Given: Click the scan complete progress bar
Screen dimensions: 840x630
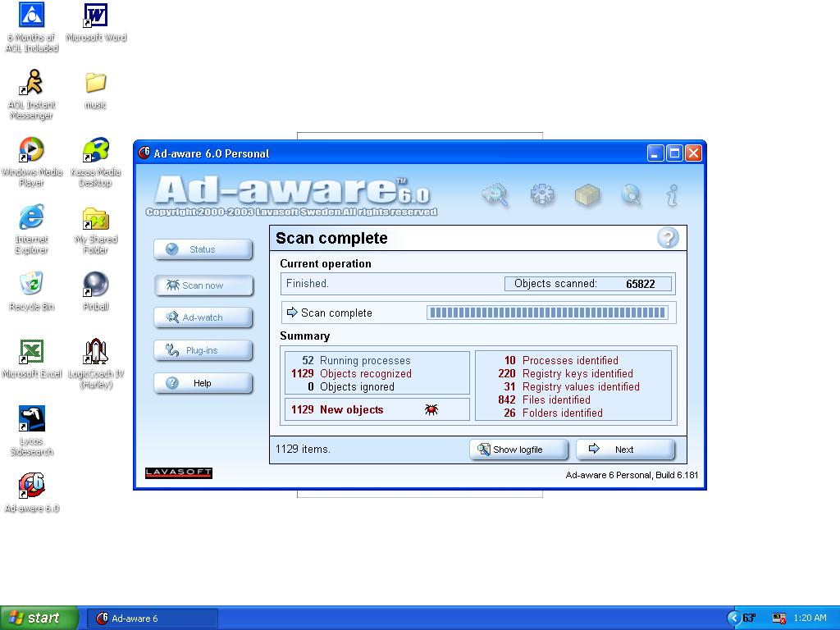Looking at the screenshot, I should coord(547,313).
